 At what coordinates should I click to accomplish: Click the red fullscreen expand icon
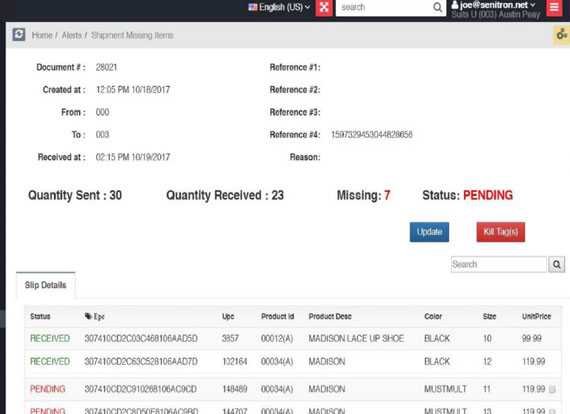[x=324, y=8]
